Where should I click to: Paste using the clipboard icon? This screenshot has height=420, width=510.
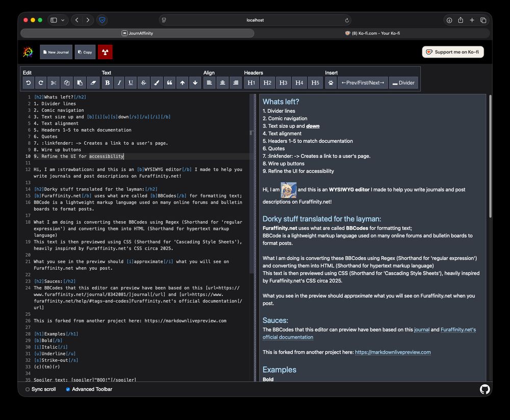click(x=80, y=83)
